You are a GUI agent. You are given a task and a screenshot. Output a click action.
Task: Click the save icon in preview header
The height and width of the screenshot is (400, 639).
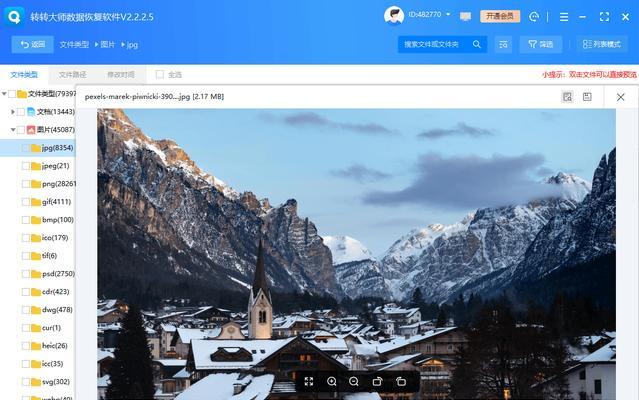point(587,97)
